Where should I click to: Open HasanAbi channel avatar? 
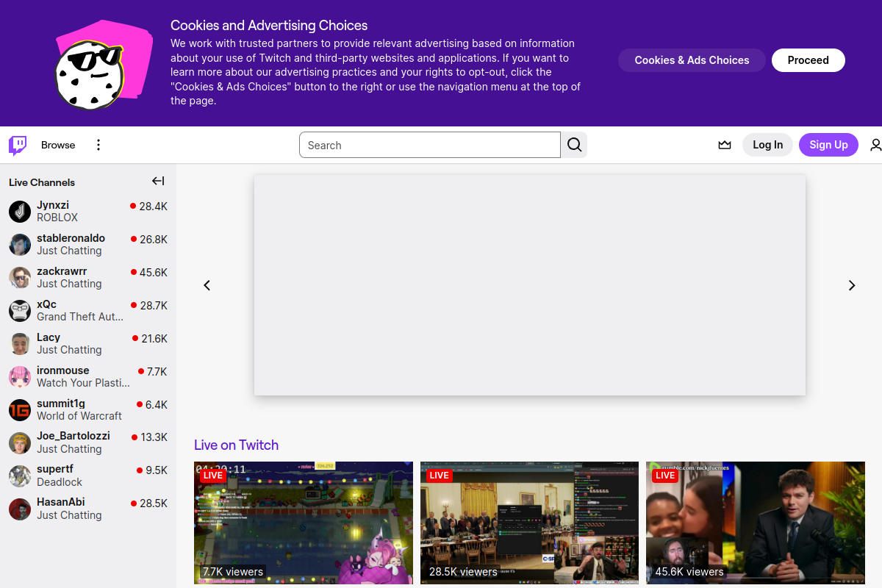pyautogui.click(x=20, y=509)
